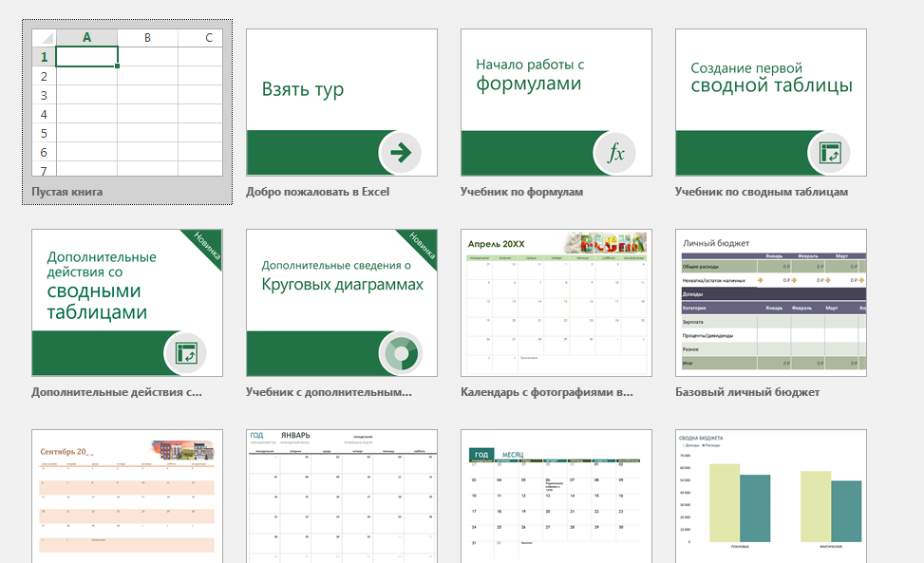Click 'Календарь с фотографиями в...' label
Screen dimensions: 924x563
coord(547,391)
